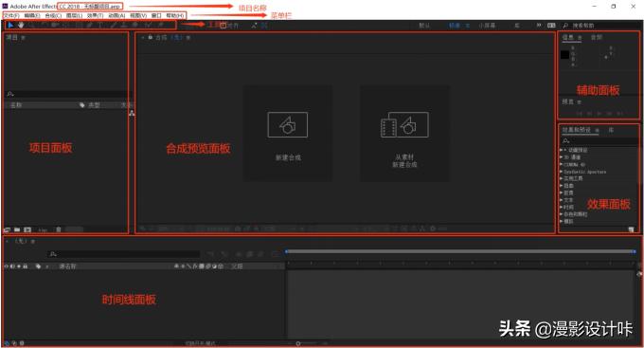The width and height of the screenshot is (644, 348).
Task: Toggle Transfer Controls pane at timeline bottom
Action: pos(14,343)
